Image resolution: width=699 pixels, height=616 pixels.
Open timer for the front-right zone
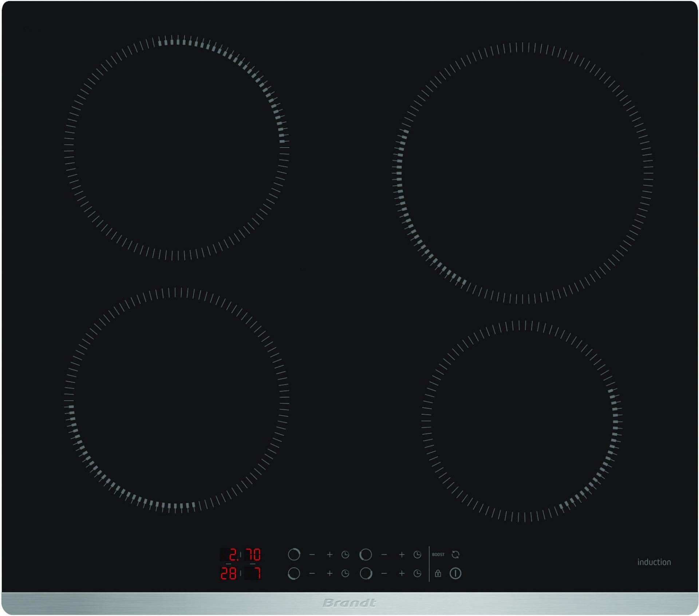click(417, 573)
